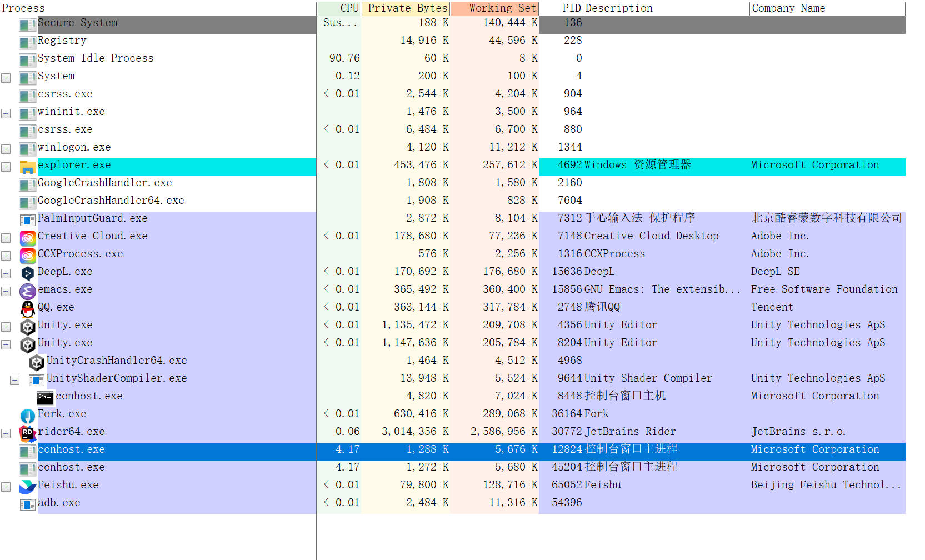This screenshot has height=560, width=925.
Task: Click the Beijing Feishu Technol... company cell
Action: point(826,485)
